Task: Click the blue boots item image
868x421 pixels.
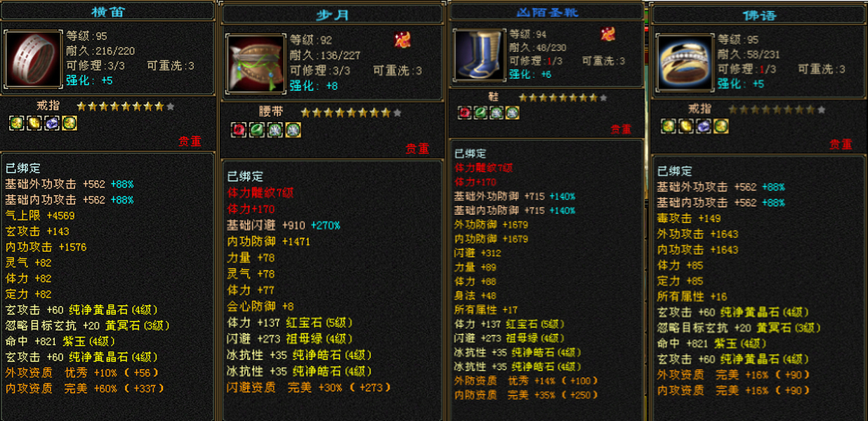Action: click(x=479, y=54)
